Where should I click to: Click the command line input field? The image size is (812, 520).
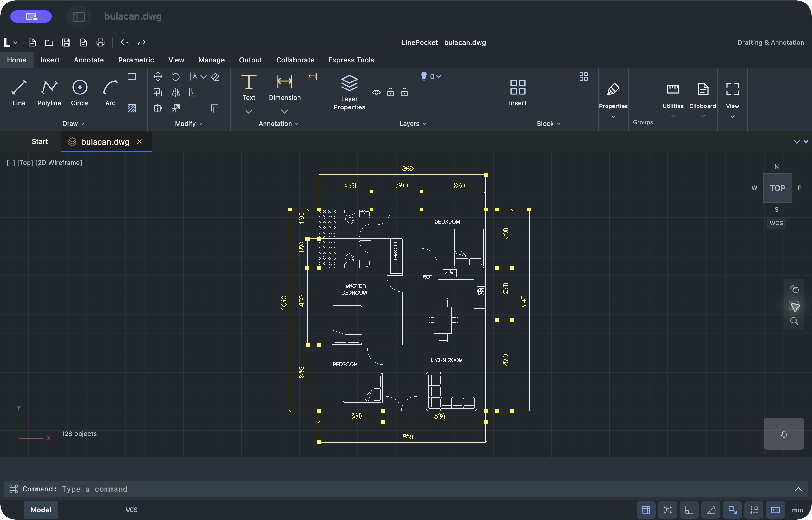point(405,489)
